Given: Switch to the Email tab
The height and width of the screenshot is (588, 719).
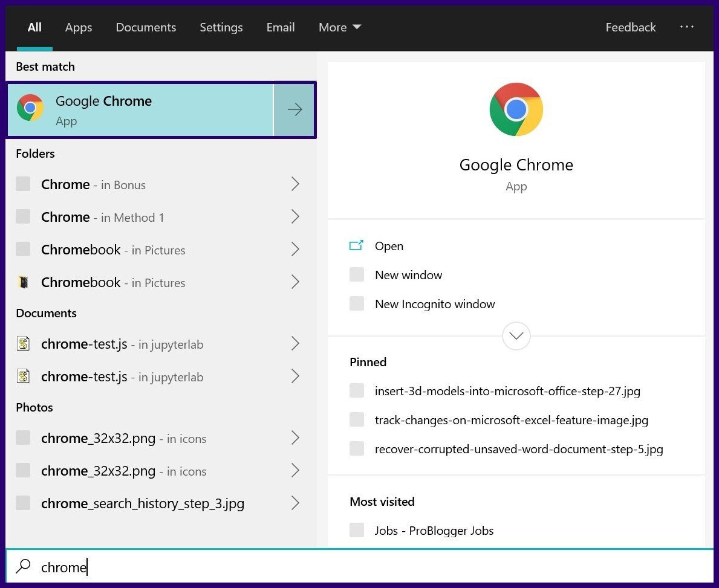Looking at the screenshot, I should [281, 27].
